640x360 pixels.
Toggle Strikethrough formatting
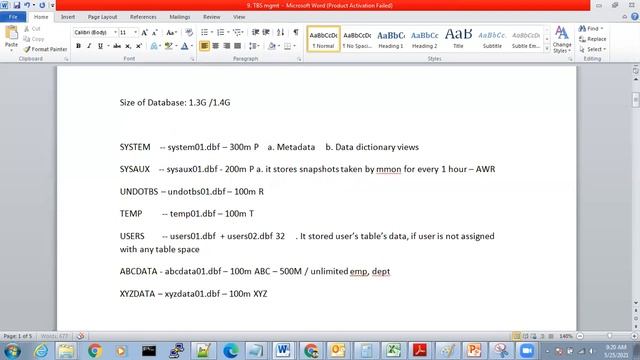(117, 46)
